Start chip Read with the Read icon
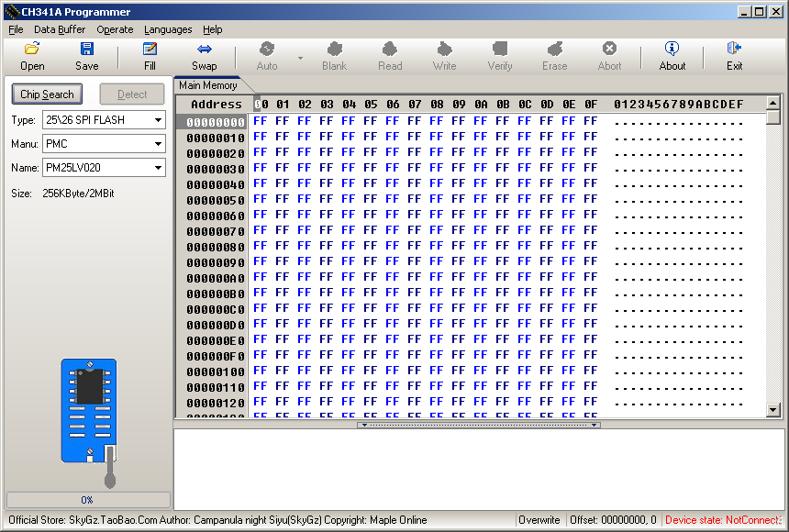The height and width of the screenshot is (532, 789). point(389,55)
